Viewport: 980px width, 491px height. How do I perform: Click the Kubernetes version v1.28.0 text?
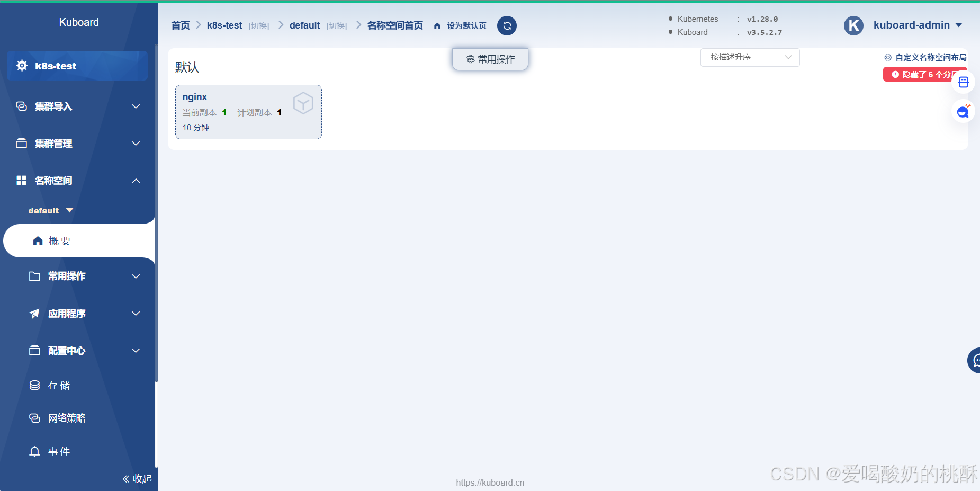click(x=762, y=19)
